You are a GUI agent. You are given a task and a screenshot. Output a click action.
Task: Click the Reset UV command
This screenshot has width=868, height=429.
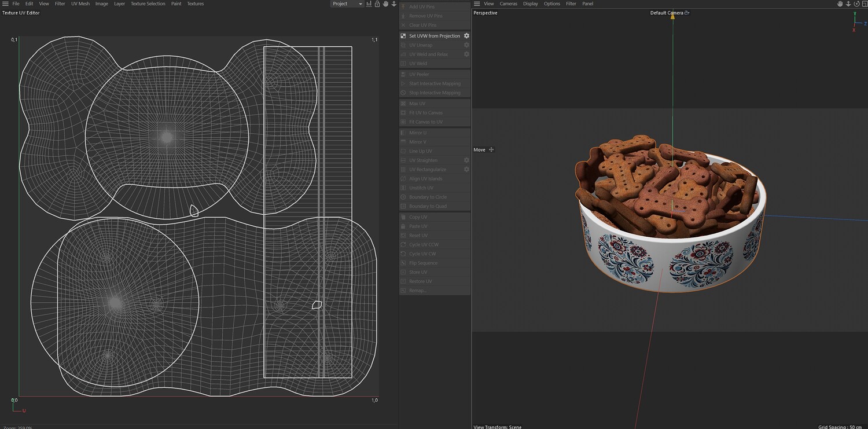[435, 236]
